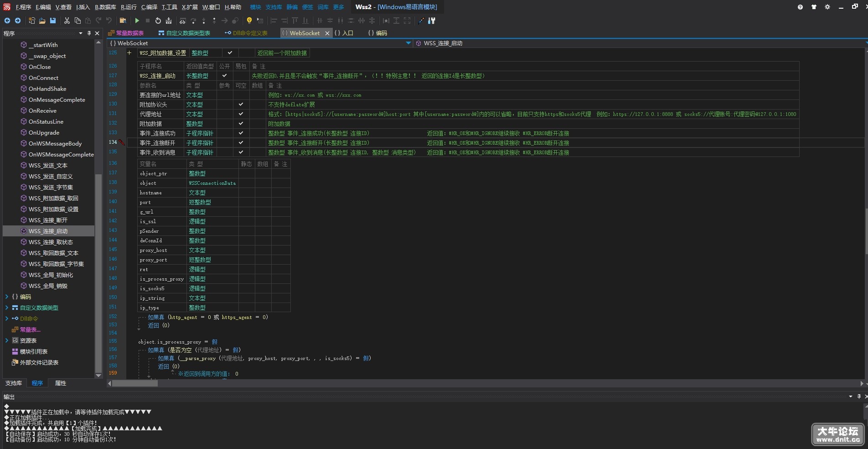868x449 pixels.
Task: Click the Copy icon in toolbar
Action: [x=77, y=21]
